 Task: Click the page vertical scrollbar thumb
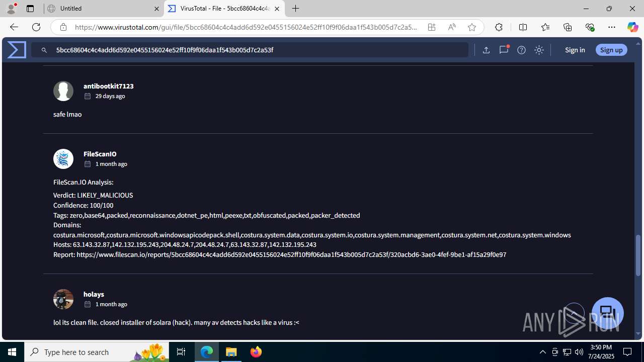[x=638, y=255]
